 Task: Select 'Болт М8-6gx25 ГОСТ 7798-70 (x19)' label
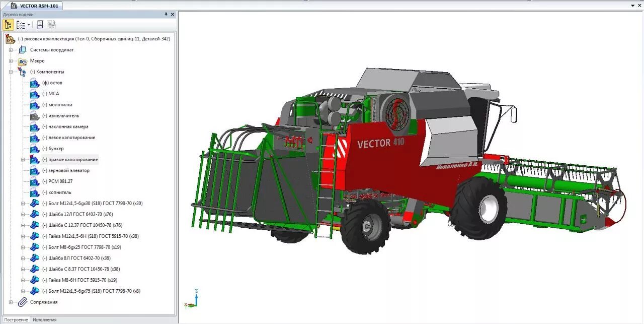click(82, 247)
